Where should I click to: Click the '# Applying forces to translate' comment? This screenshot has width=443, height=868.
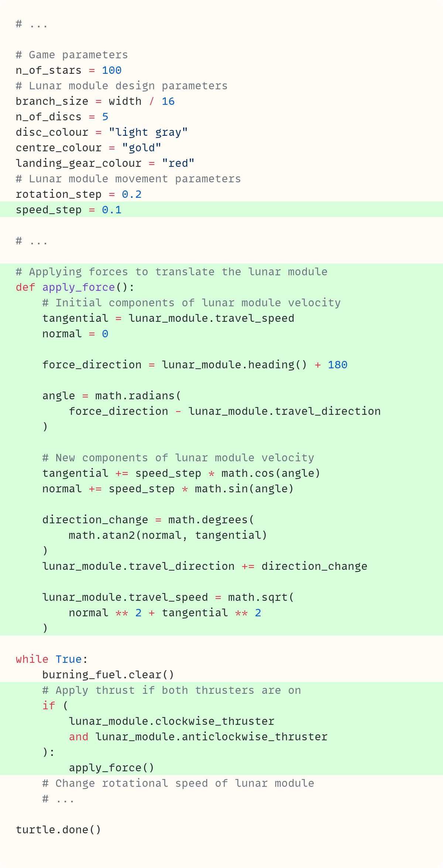(x=172, y=272)
